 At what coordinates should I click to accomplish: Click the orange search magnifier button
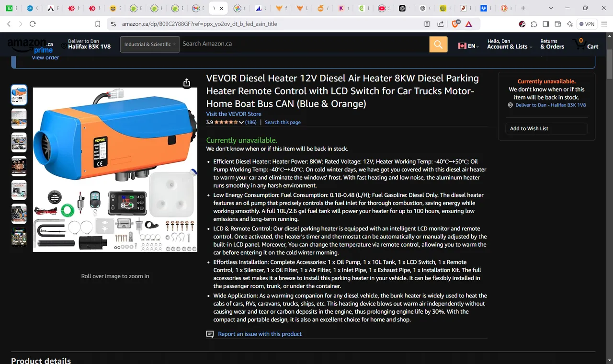point(438,45)
